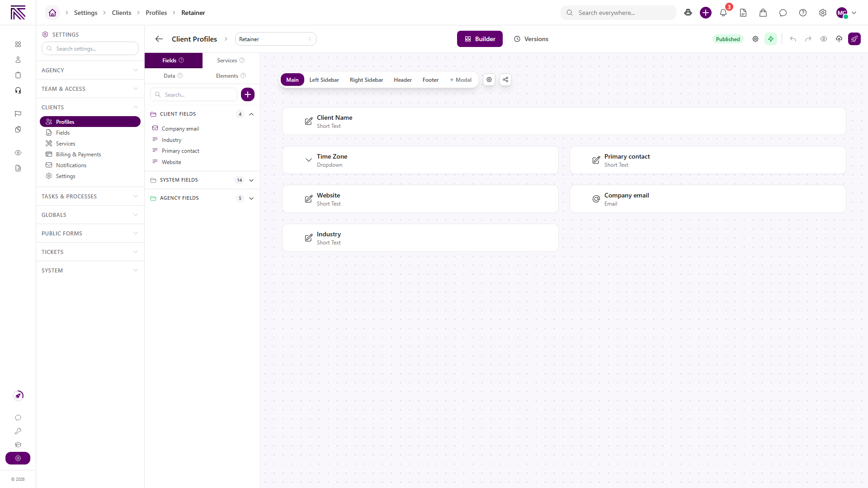Switch to the Services tab
This screenshot has width=868, height=488.
pyautogui.click(x=231, y=61)
